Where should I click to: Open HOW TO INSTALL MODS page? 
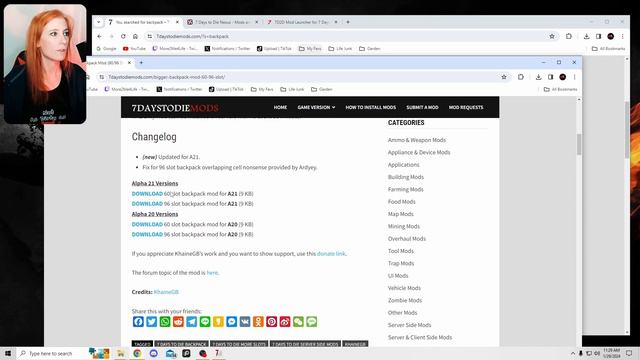(371, 107)
